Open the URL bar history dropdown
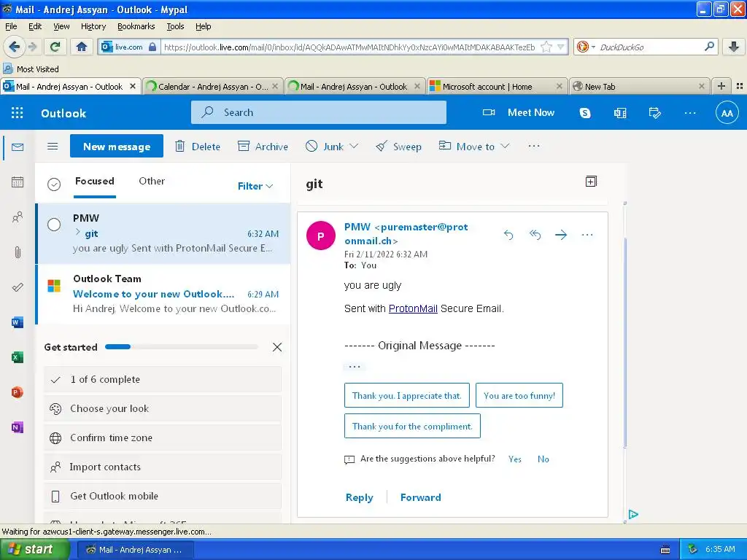Image resolution: width=747 pixels, height=560 pixels. pyautogui.click(x=561, y=47)
